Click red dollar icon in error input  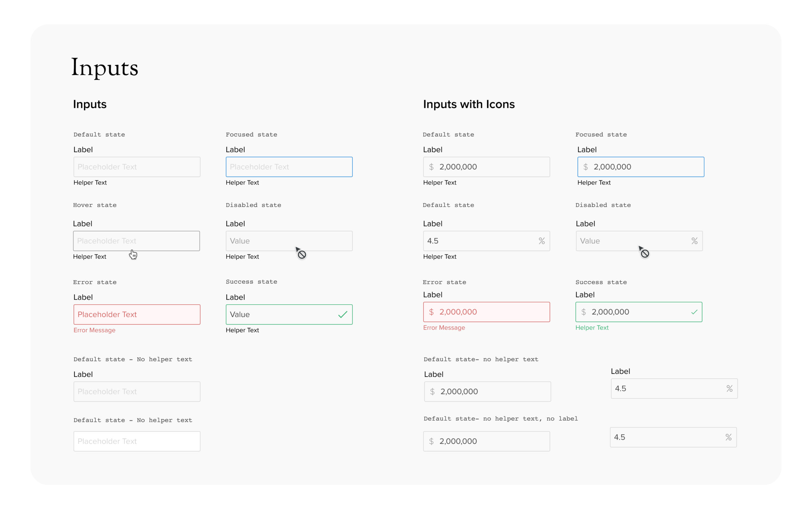pos(431,312)
